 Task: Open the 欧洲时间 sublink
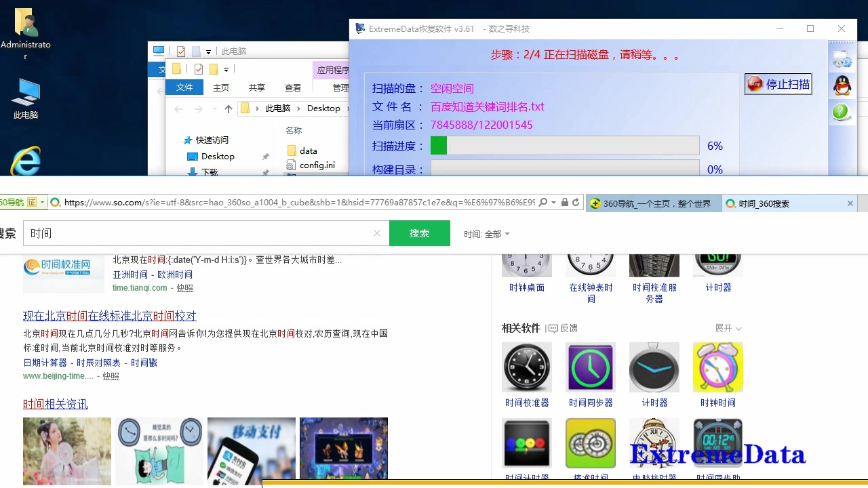(175, 274)
